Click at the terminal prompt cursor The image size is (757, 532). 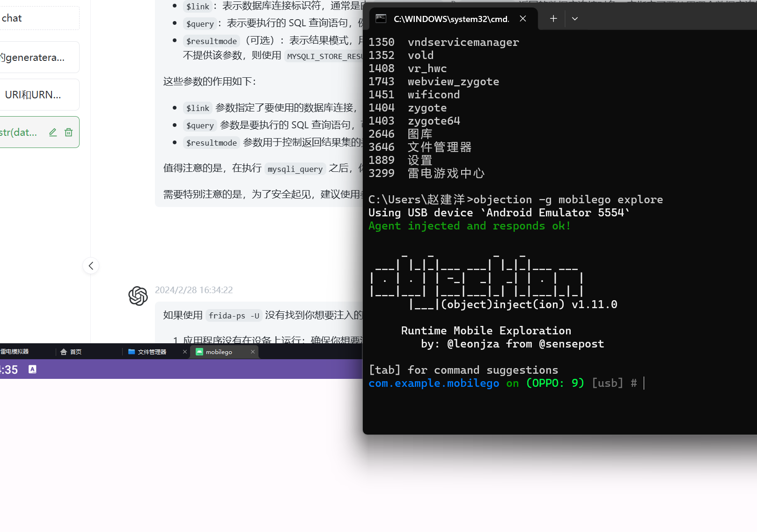pyautogui.click(x=644, y=383)
